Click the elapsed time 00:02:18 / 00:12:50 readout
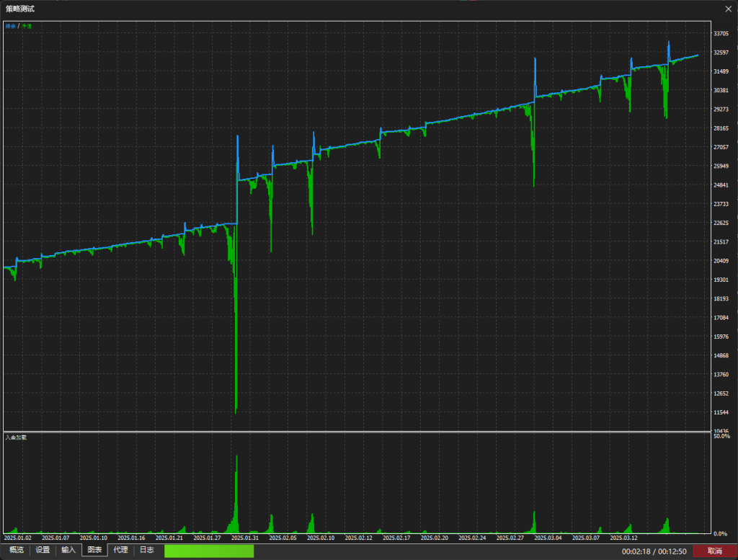Image resolution: width=738 pixels, height=560 pixels. [x=654, y=551]
